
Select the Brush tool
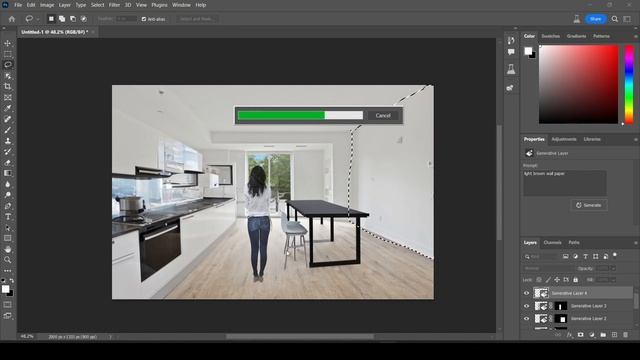point(7,130)
